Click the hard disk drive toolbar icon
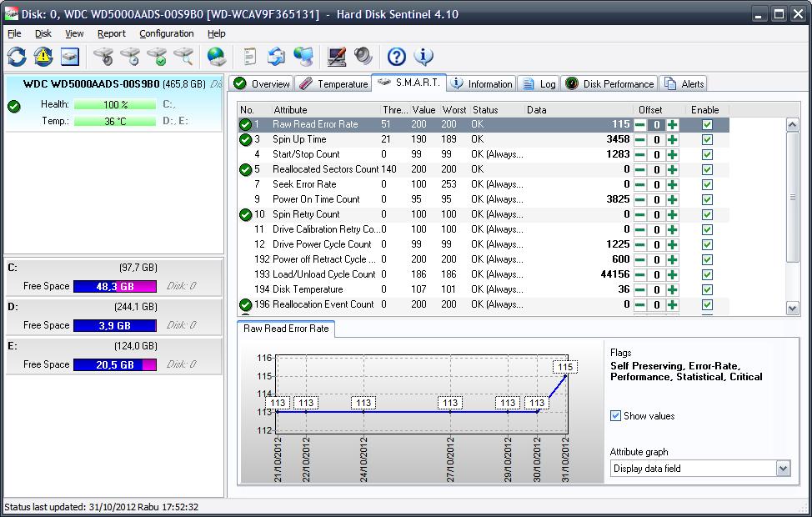The height and width of the screenshot is (517, 812). [70, 56]
